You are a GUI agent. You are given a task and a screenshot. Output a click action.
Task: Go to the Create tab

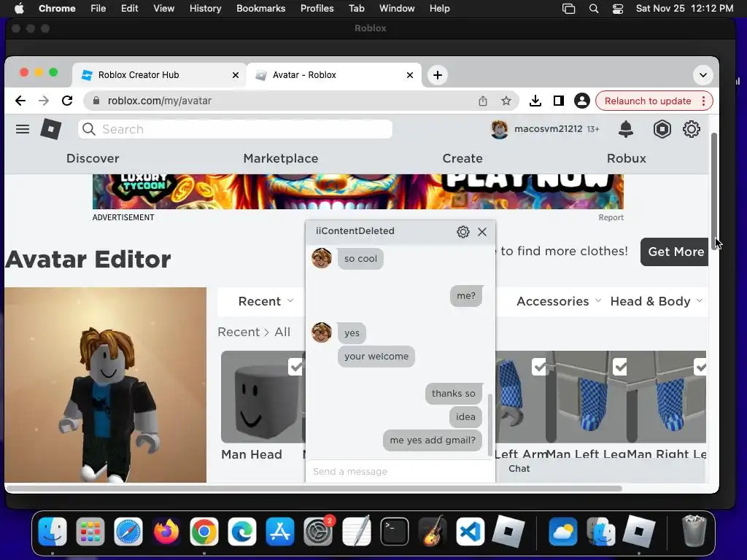[x=462, y=158]
